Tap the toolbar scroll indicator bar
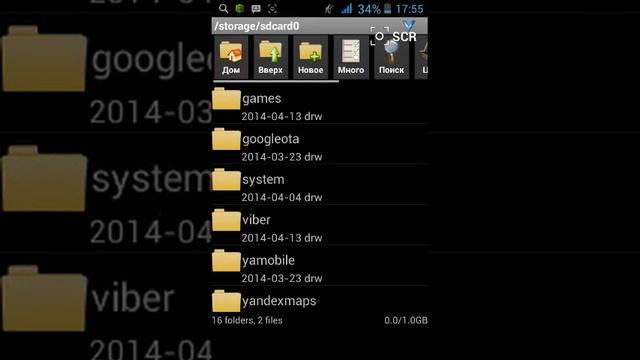 coord(276,81)
